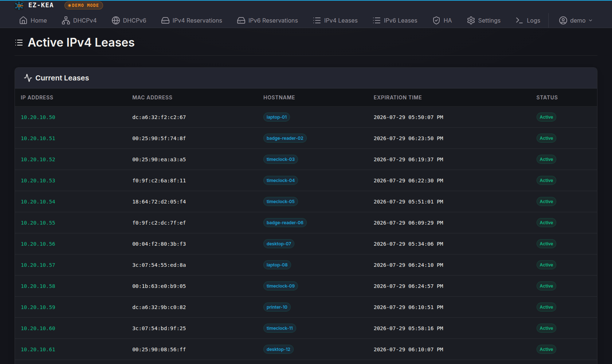Image resolution: width=612 pixels, height=364 pixels.
Task: Click expiration time 2026-07-29 05:34:06 PM
Action: (x=408, y=244)
